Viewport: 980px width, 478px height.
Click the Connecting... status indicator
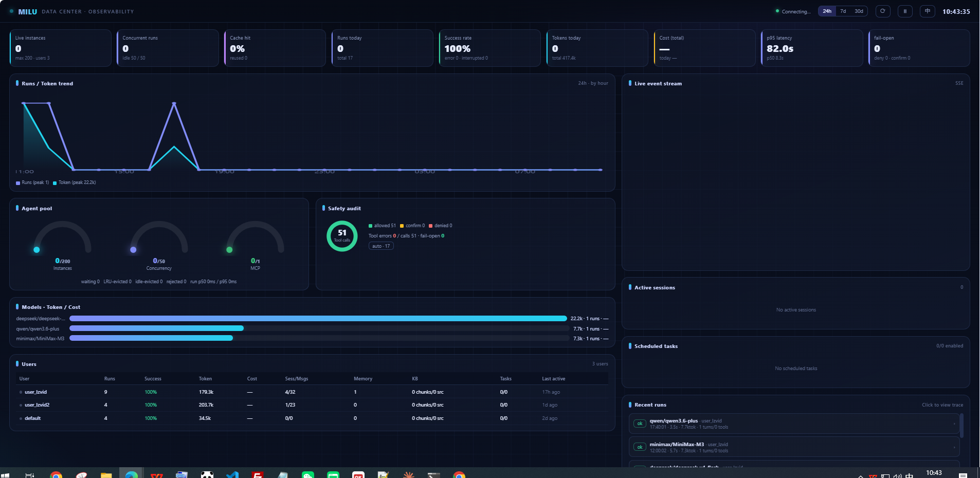[x=793, y=11]
